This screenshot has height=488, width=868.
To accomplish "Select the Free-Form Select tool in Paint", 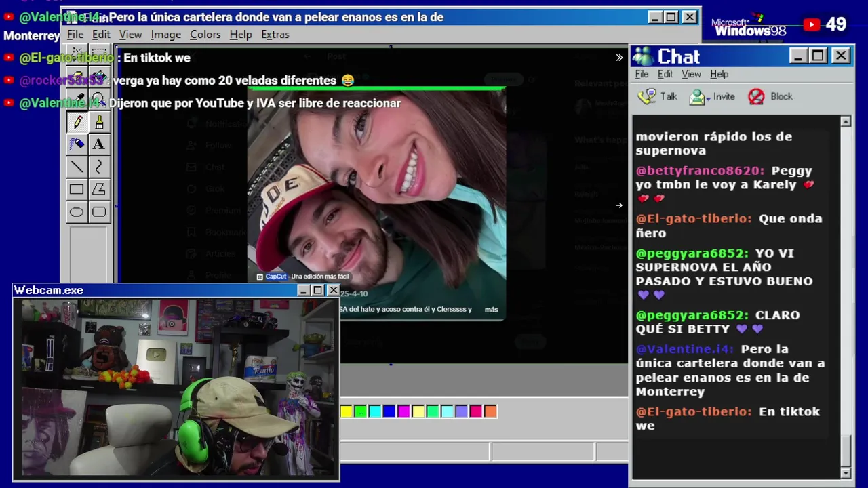I will point(77,54).
